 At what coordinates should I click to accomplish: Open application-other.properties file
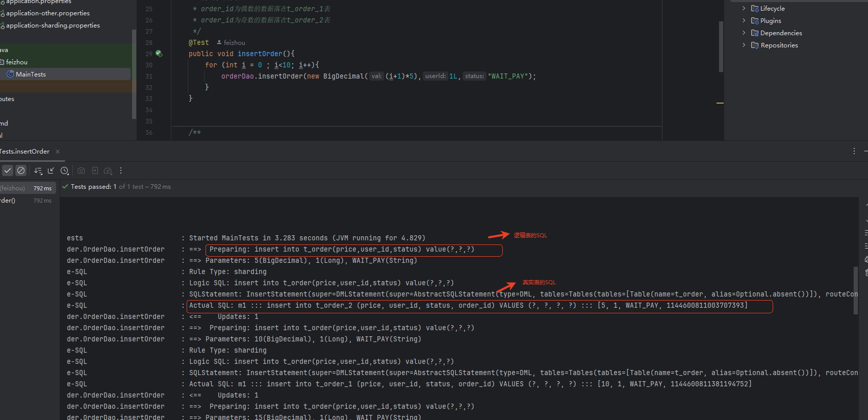[47, 13]
